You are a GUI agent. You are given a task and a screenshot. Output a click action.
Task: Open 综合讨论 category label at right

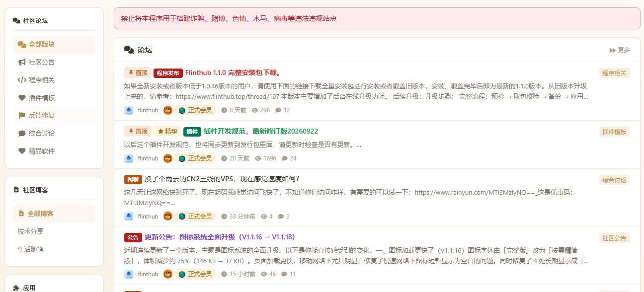pyautogui.click(x=615, y=180)
